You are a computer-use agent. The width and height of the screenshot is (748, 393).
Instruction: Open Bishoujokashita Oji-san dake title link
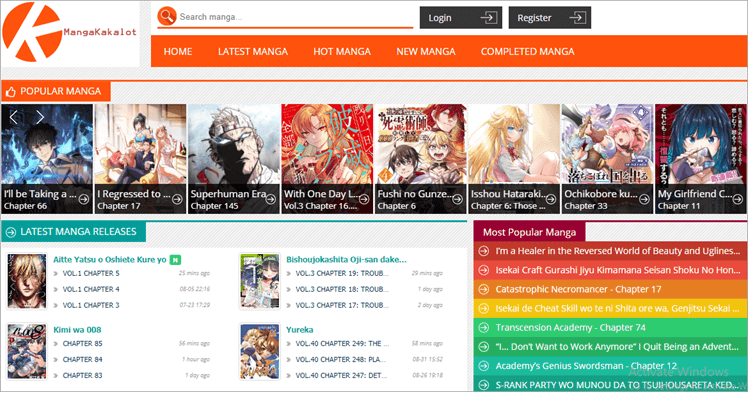346,259
